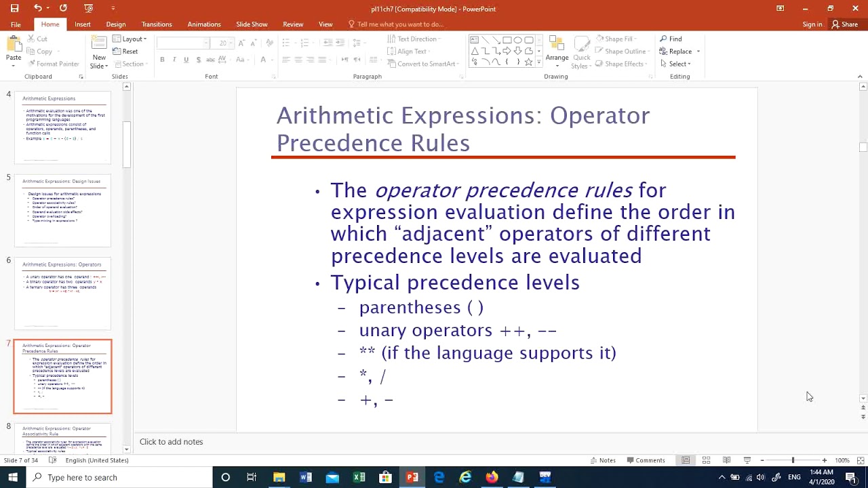The height and width of the screenshot is (488, 868).
Task: Switch to the Design tab
Action: tap(116, 24)
